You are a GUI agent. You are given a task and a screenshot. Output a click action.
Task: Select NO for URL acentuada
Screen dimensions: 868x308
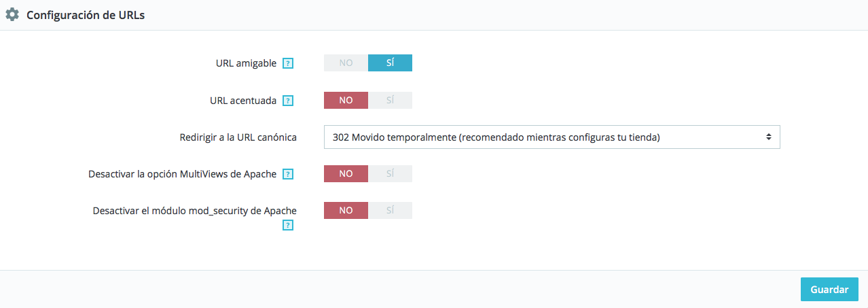(x=346, y=100)
